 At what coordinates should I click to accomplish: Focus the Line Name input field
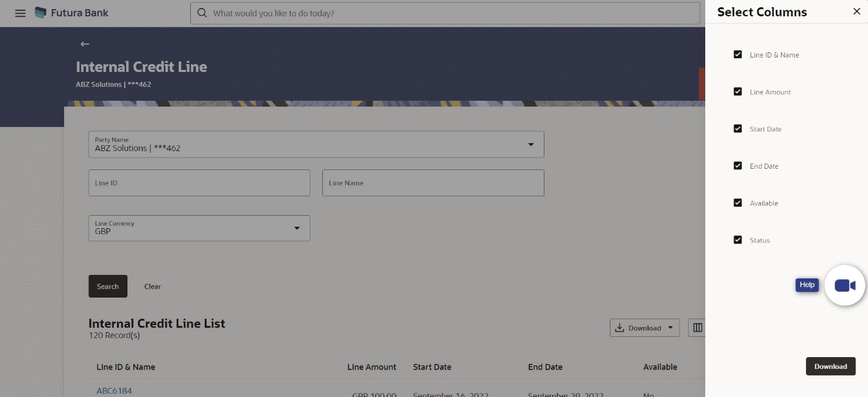coord(433,183)
